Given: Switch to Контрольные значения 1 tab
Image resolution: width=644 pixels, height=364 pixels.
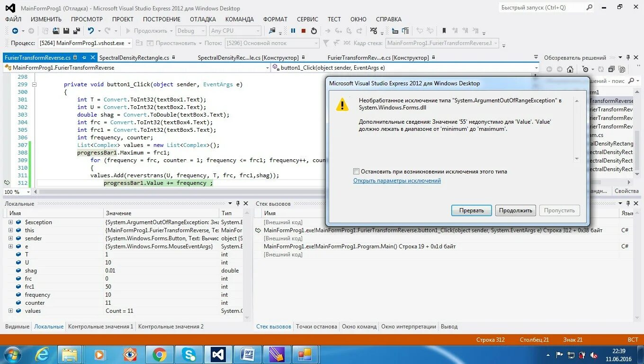Looking at the screenshot, I should (x=101, y=327).
